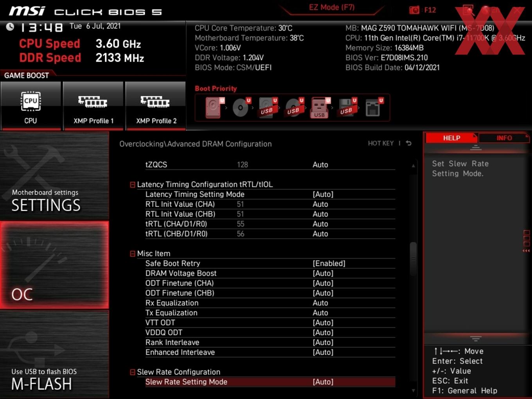The height and width of the screenshot is (399, 532).
Task: Collapse Latency Timing Configuration tRTL/tIOL section
Action: click(133, 185)
